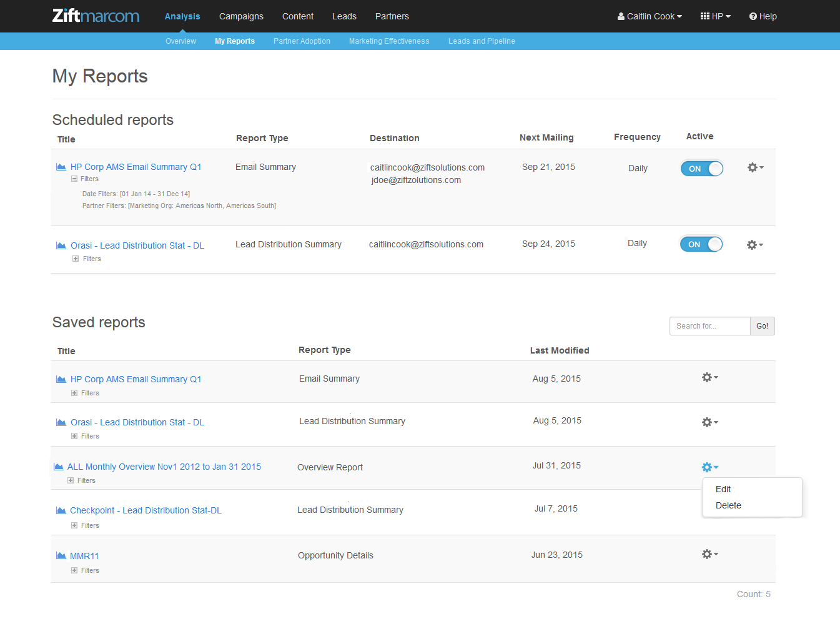Click chart icon beside scheduled HP Corp AMS report
This screenshot has width=840, height=629.
point(61,167)
